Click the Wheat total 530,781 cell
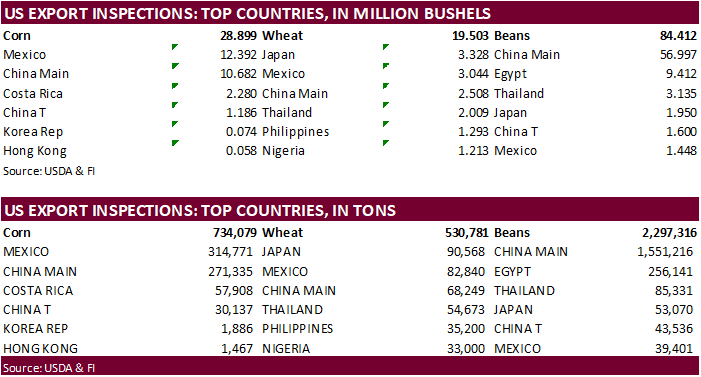 (x=467, y=233)
